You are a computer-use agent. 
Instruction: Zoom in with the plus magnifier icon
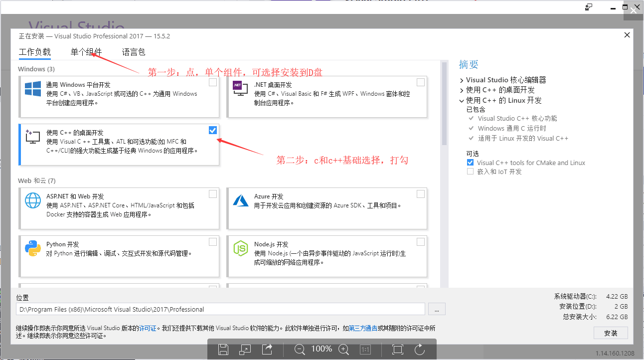[343, 350]
